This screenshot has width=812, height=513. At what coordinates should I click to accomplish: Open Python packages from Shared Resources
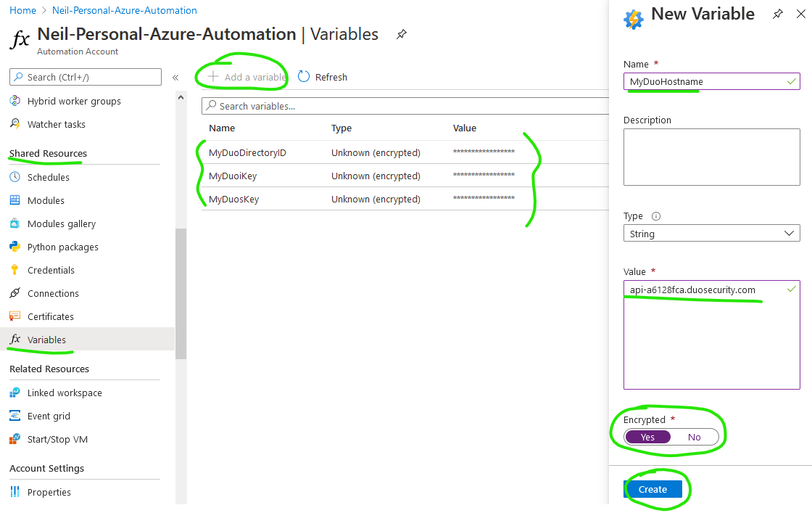(63, 247)
